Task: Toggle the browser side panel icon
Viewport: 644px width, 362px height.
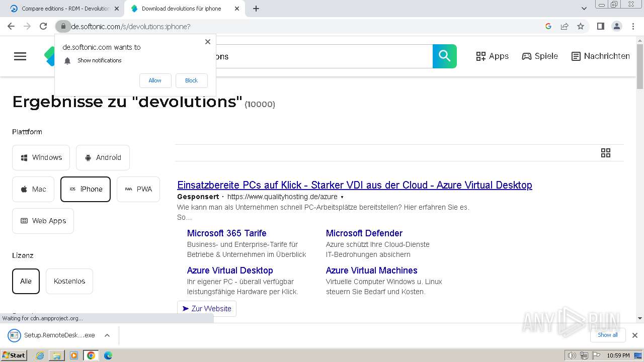Action: click(600, 26)
